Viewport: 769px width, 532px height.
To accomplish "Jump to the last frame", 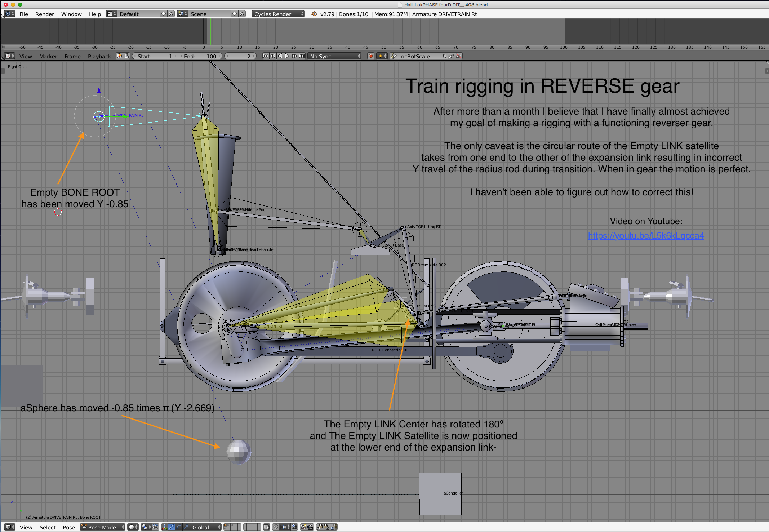I will pos(302,56).
